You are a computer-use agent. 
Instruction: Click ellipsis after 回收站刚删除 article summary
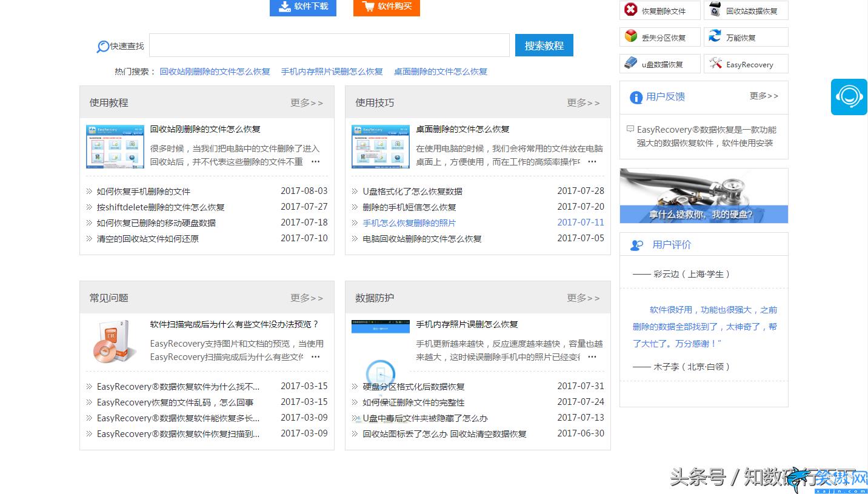tap(315, 162)
